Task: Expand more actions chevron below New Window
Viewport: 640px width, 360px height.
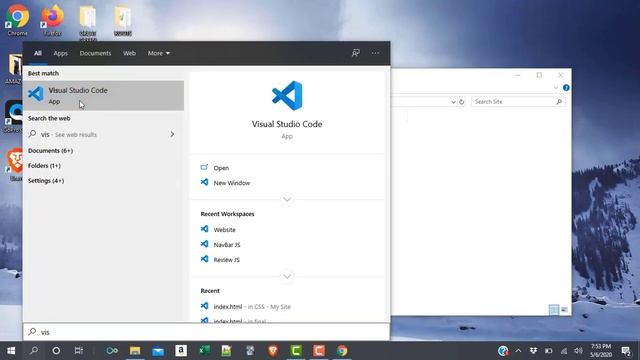Action: pos(287,199)
